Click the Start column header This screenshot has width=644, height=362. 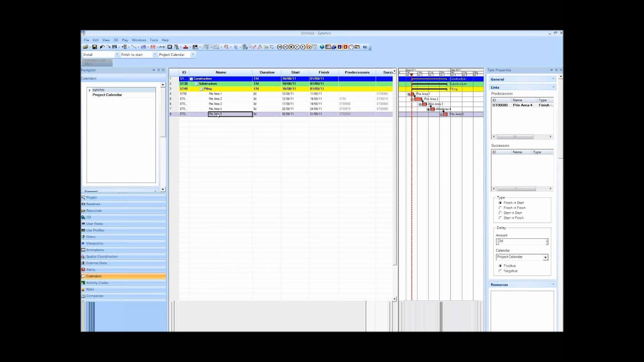pyautogui.click(x=295, y=72)
